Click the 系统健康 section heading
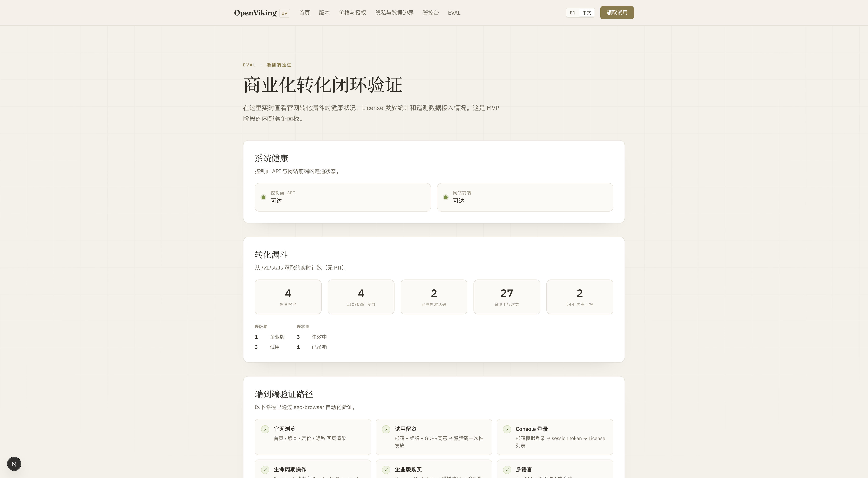 click(x=271, y=158)
